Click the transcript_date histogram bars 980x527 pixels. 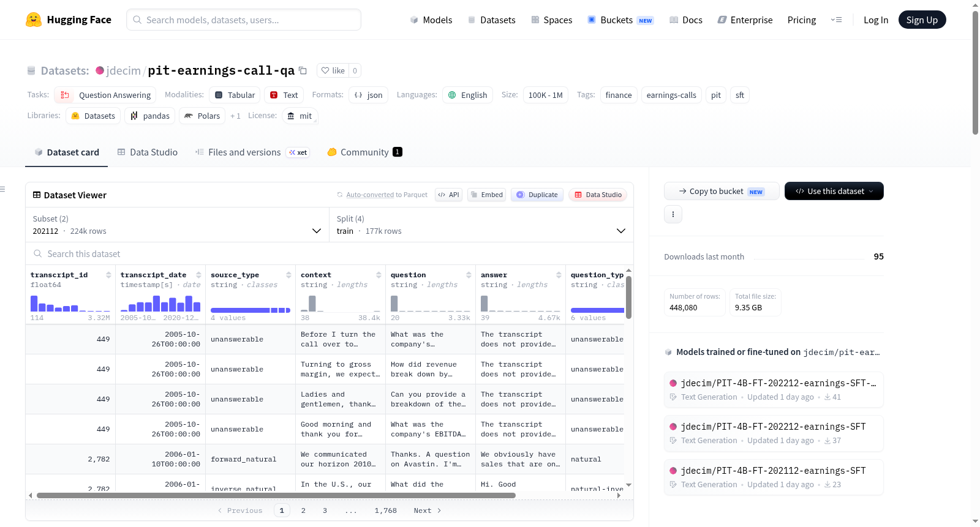click(x=160, y=304)
